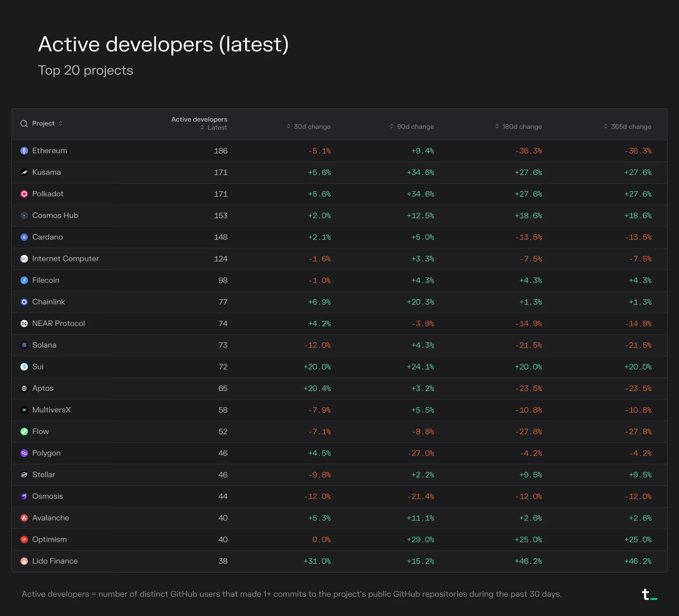Viewport: 679px width, 616px height.
Task: Click the Internet Computer infinity icon
Action: point(24,259)
